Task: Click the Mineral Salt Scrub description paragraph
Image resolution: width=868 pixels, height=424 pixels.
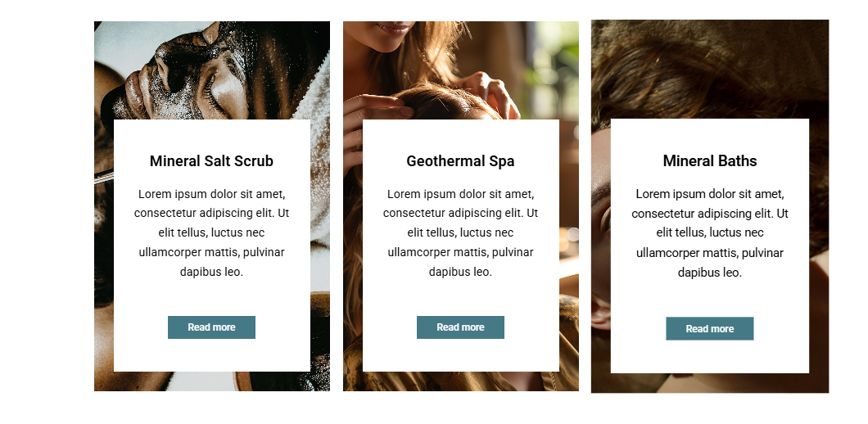Action: click(x=211, y=233)
